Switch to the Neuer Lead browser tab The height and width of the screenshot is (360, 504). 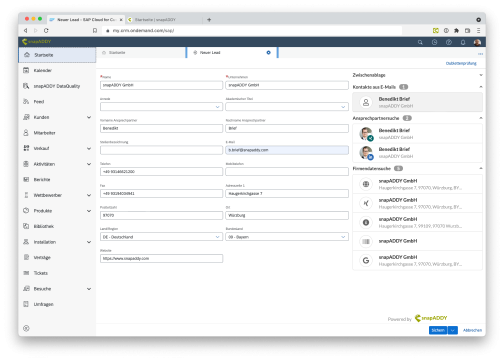click(86, 20)
